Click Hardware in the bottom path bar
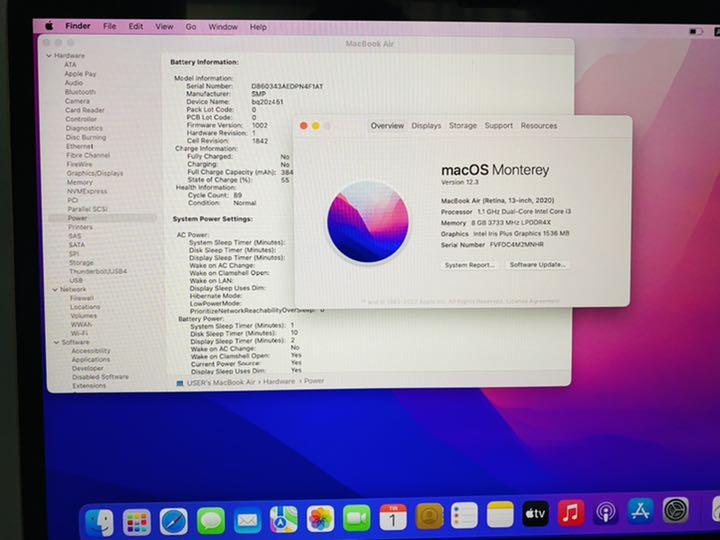Image resolution: width=720 pixels, height=540 pixels. point(279,382)
